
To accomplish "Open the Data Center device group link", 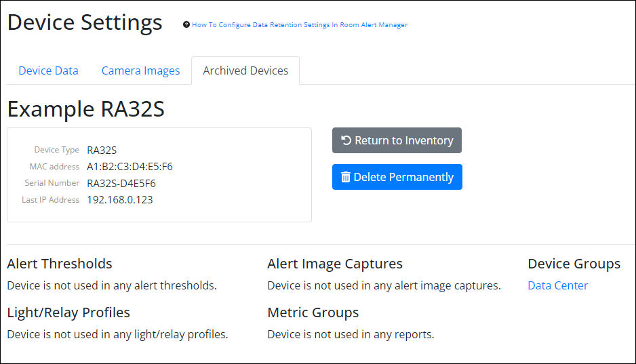I will [x=557, y=285].
